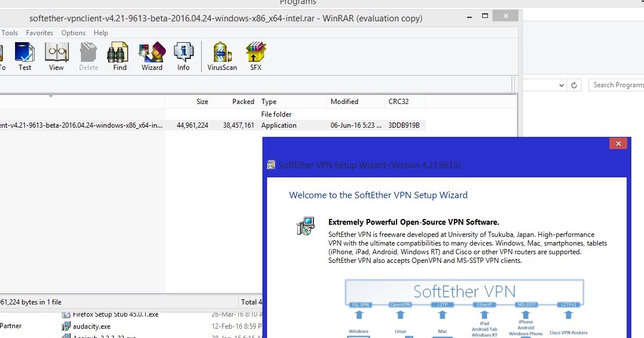Sort by Packed column header
The width and height of the screenshot is (644, 338).
pyautogui.click(x=235, y=102)
